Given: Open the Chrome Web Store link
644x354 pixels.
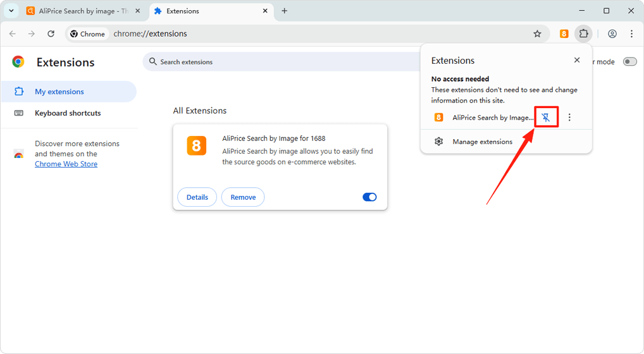Looking at the screenshot, I should (x=66, y=164).
